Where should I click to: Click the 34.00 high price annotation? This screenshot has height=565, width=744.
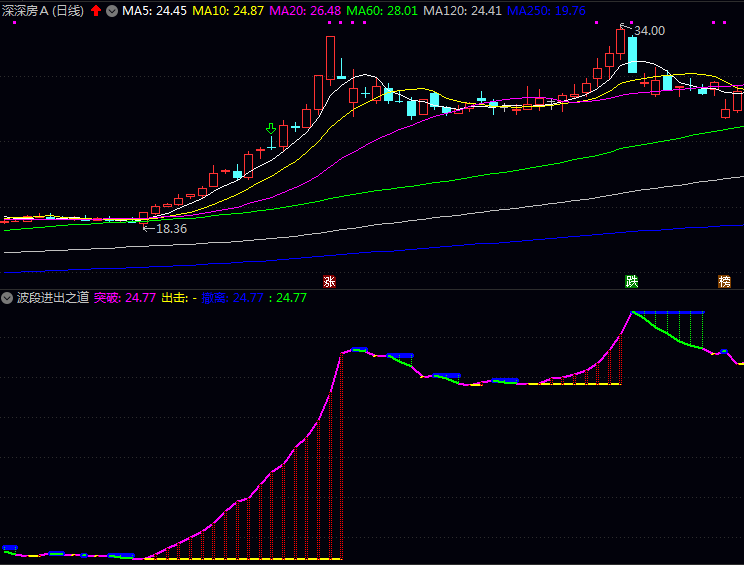[649, 31]
